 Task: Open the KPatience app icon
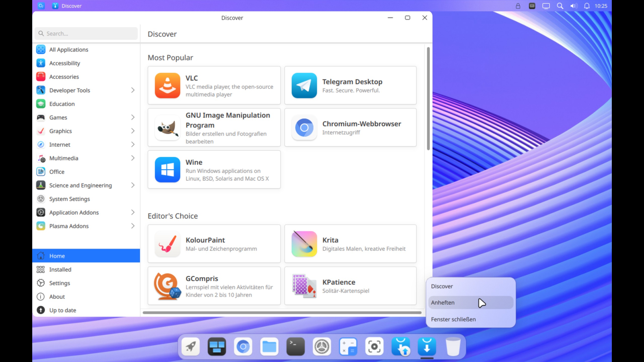304,286
